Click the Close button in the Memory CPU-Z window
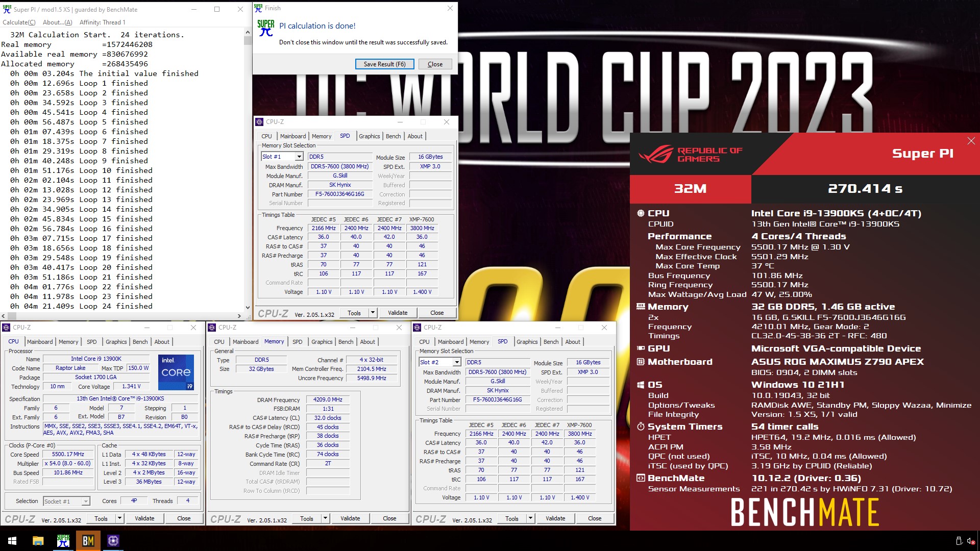This screenshot has width=980, height=551. (389, 518)
